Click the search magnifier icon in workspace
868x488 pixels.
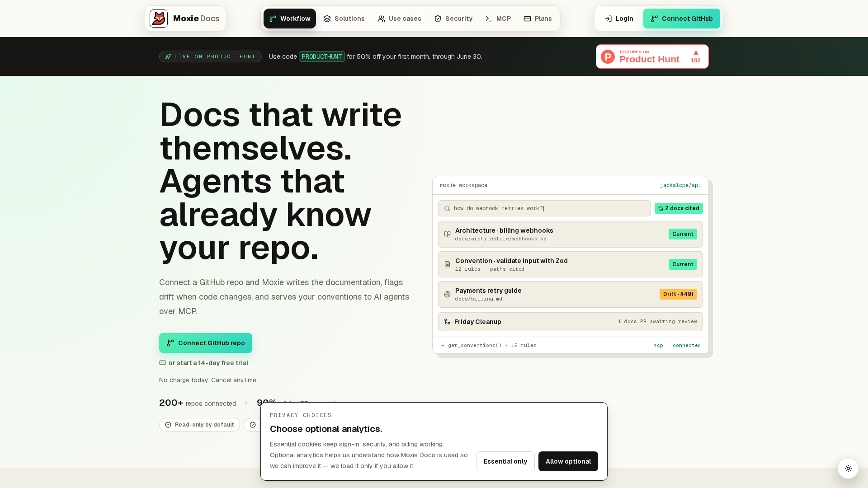[447, 208]
